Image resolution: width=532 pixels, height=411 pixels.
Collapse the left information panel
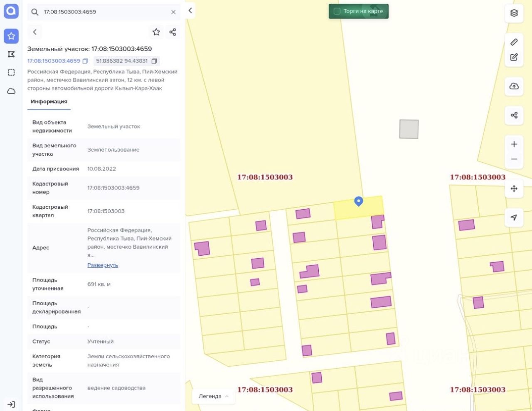pyautogui.click(x=190, y=11)
